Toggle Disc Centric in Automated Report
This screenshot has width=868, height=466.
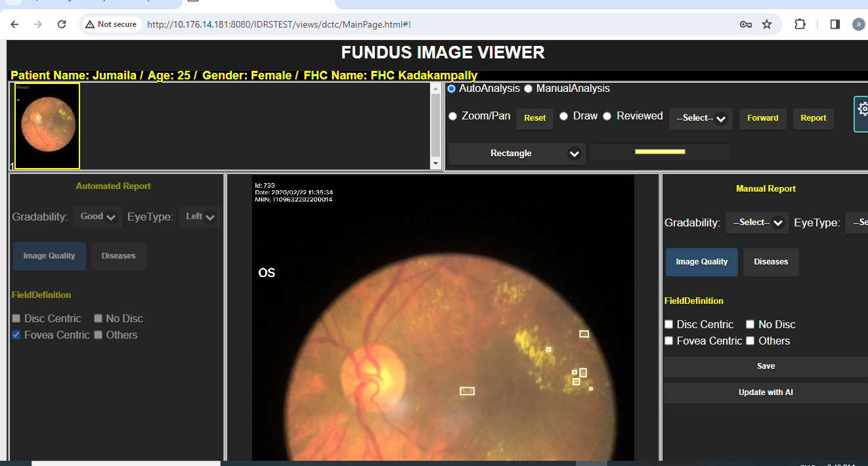pos(16,318)
